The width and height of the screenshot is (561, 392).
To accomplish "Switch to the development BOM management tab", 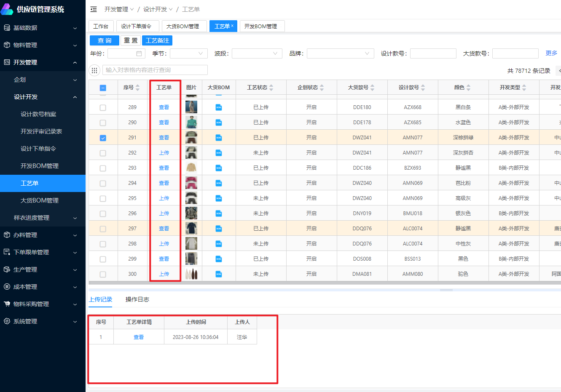I will (261, 26).
